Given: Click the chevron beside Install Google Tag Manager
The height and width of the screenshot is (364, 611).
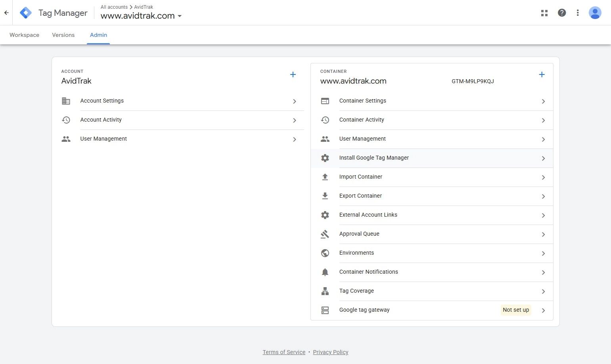Looking at the screenshot, I should tap(544, 158).
